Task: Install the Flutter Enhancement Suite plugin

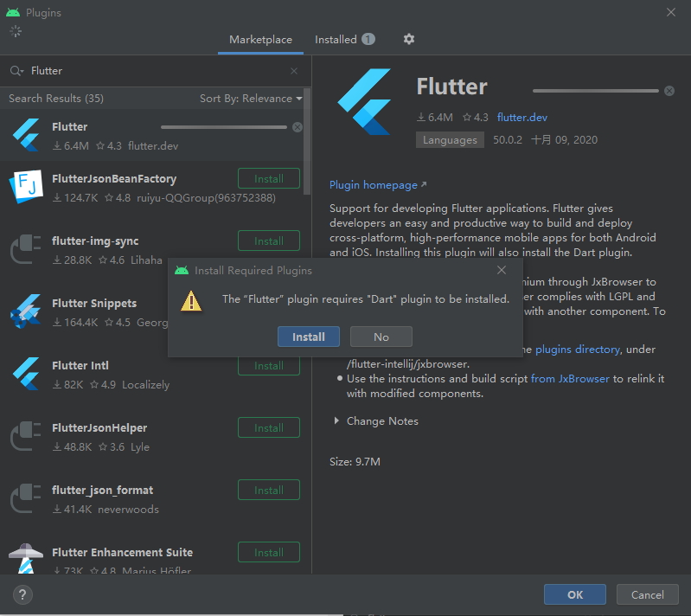Action: [x=269, y=552]
